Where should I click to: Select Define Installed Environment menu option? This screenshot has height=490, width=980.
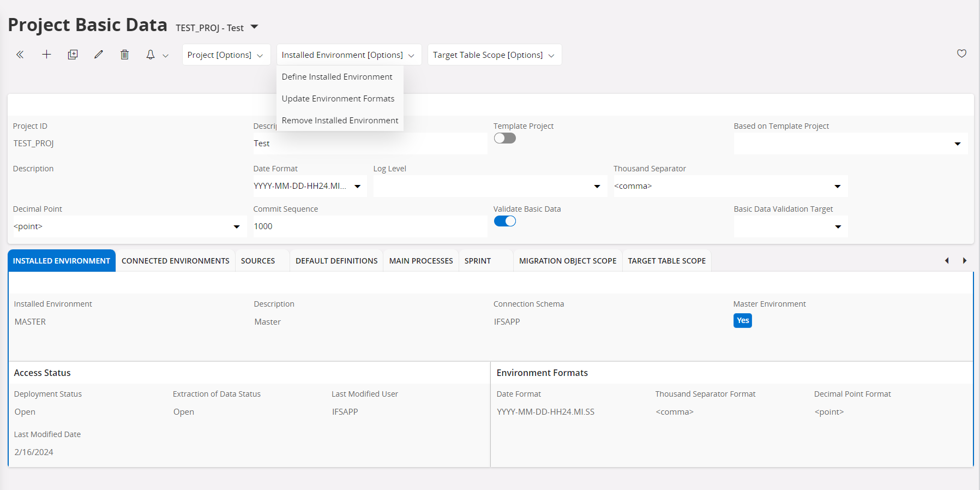coord(337,77)
